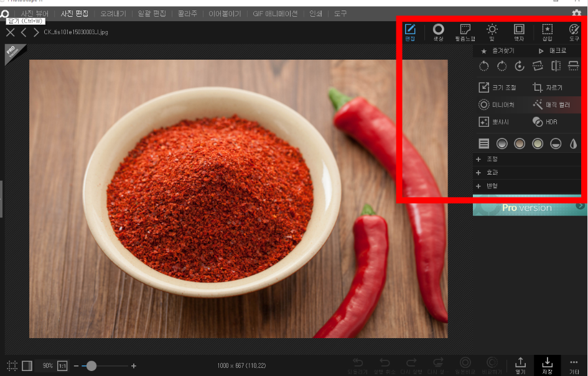
Task: Click the 90% zoom value
Action: point(48,366)
